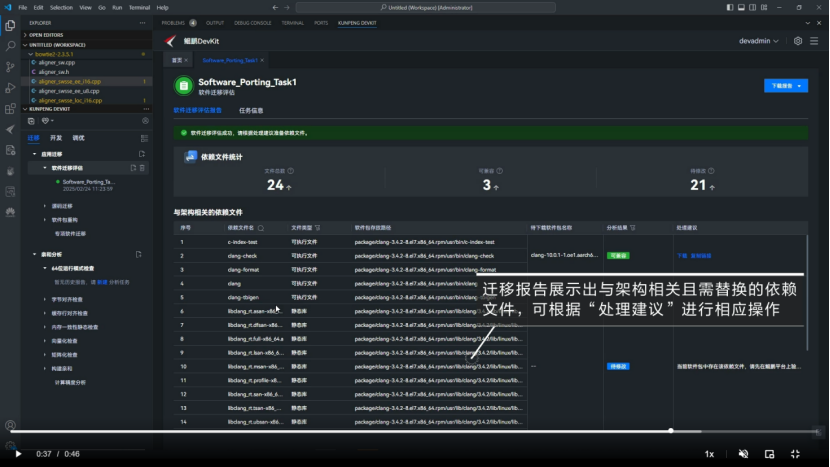Click the dependency table vertical scrollbar
The width and height of the screenshot is (830, 467).
807,293
